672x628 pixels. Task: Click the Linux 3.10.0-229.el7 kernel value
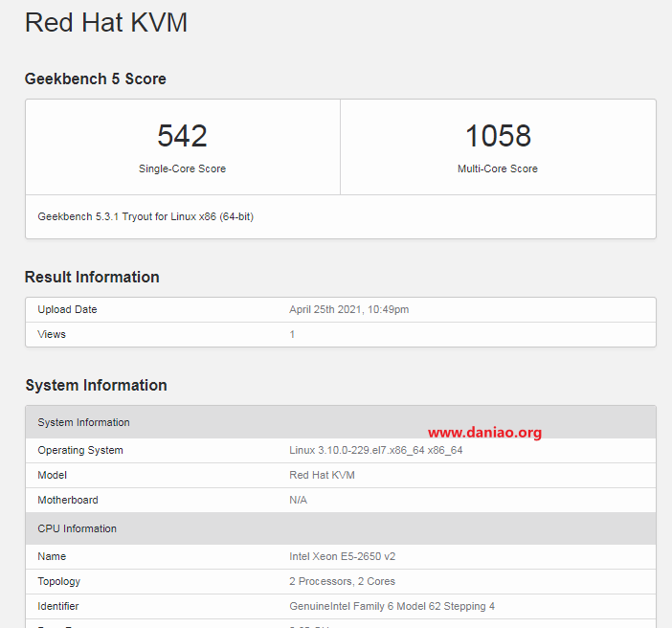[376, 450]
